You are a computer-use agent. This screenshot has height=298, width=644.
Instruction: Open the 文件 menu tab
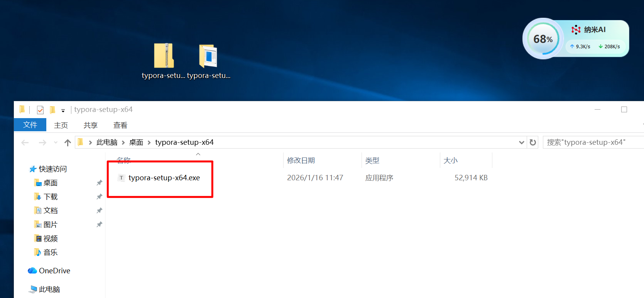tap(30, 125)
